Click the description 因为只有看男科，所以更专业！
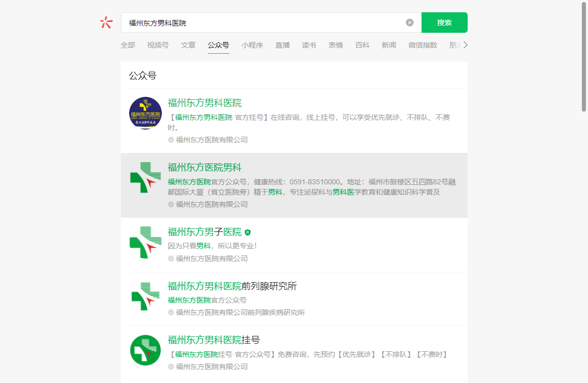The height and width of the screenshot is (383, 588). click(x=213, y=246)
